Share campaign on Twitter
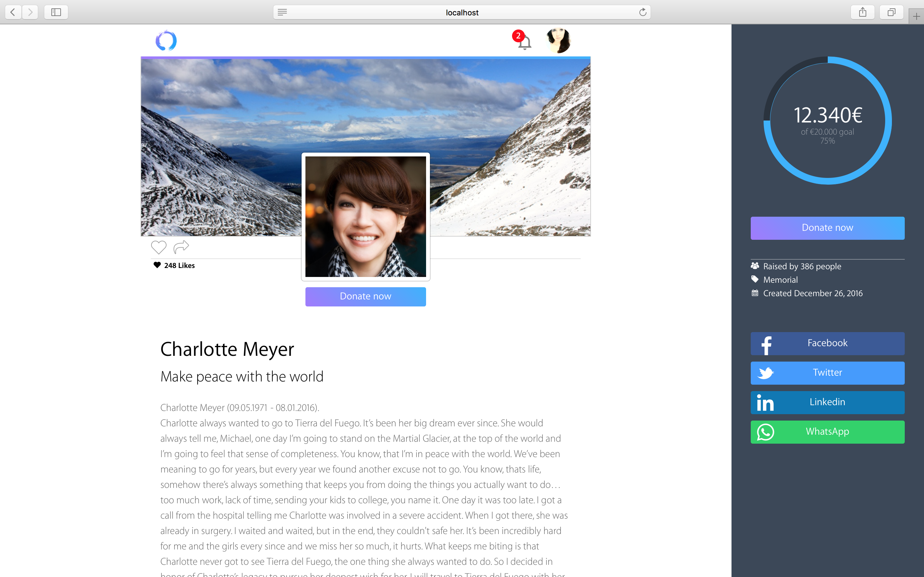This screenshot has width=924, height=577. 827,372
